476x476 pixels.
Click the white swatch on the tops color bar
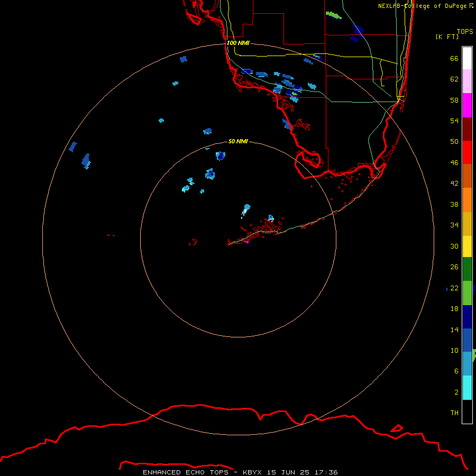point(467,58)
